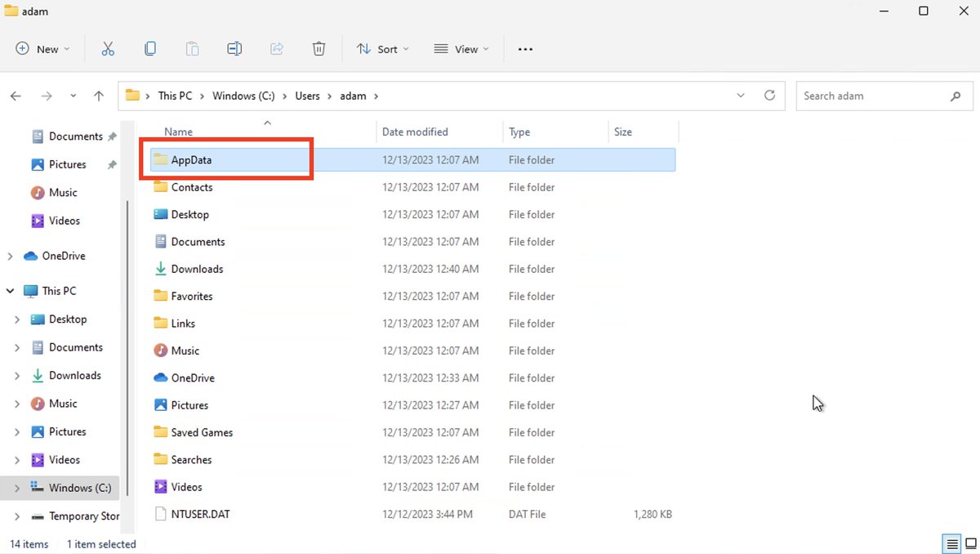Click the Paste clipboard icon
Image resolution: width=980 pixels, height=554 pixels.
tap(193, 49)
